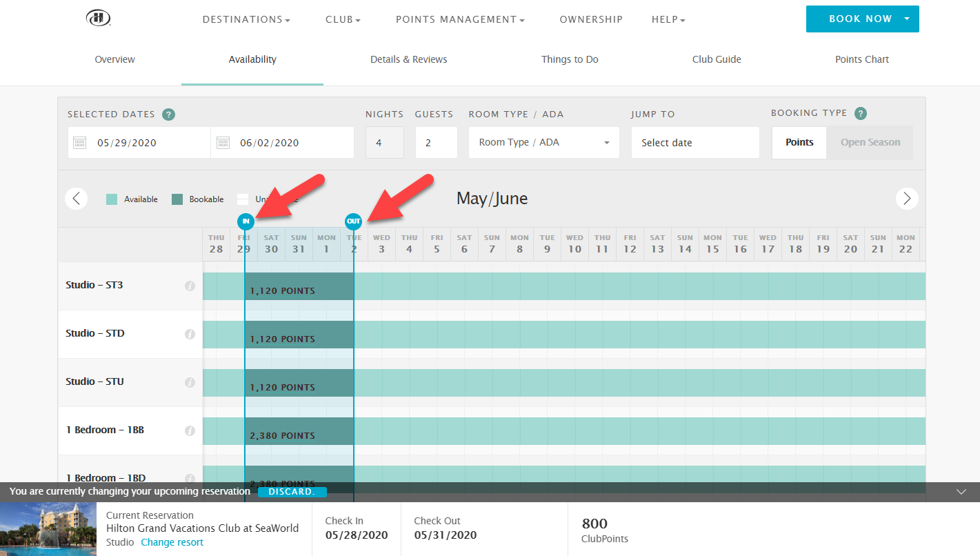Select 1 Bedroom 1BB 2,380 points block
Screen dimensions: 980x556
tap(299, 431)
